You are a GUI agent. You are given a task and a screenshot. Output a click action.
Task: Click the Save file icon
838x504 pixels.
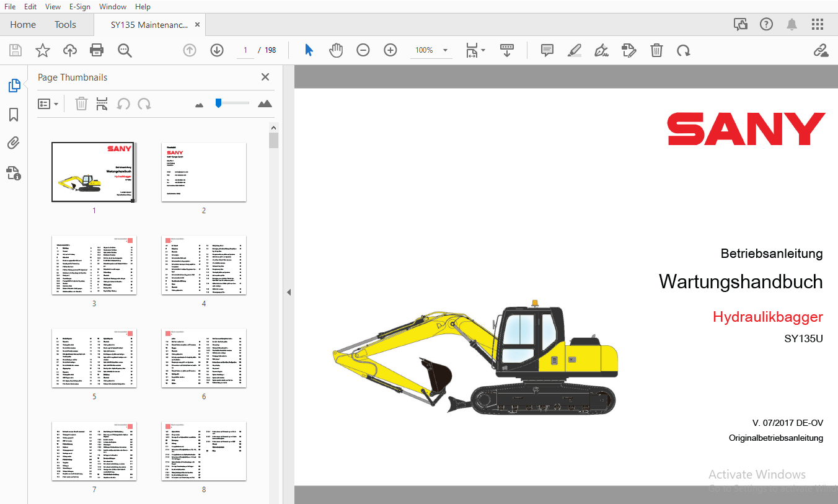15,50
